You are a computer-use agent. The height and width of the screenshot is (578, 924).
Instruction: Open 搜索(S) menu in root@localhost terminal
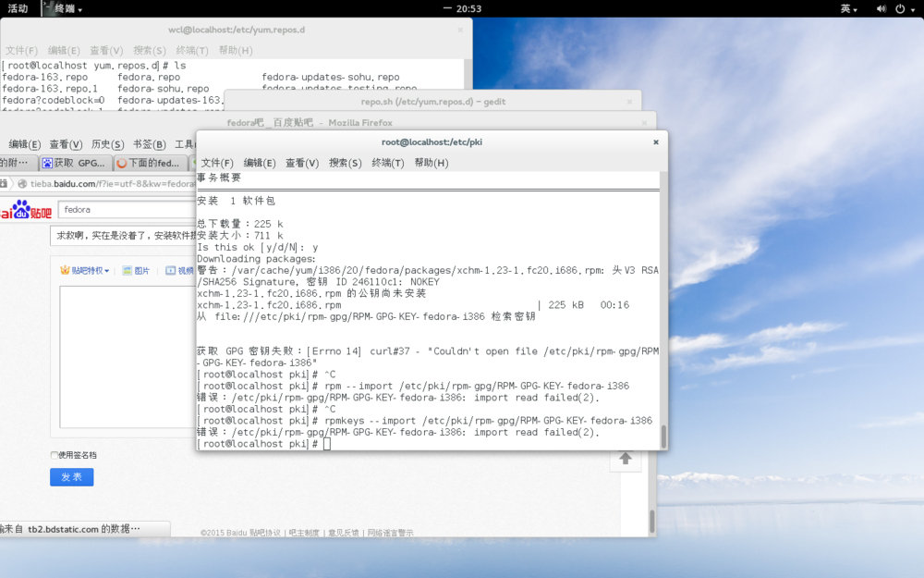click(x=345, y=163)
